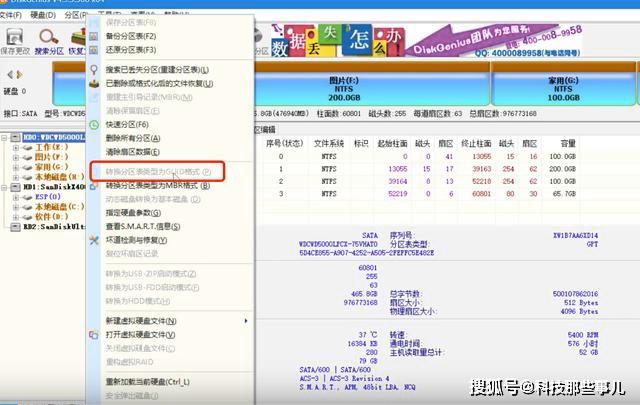This screenshot has height=405, width=640.
Task: Click green clock icon for 快速分区(F6)
Action: click(94, 125)
